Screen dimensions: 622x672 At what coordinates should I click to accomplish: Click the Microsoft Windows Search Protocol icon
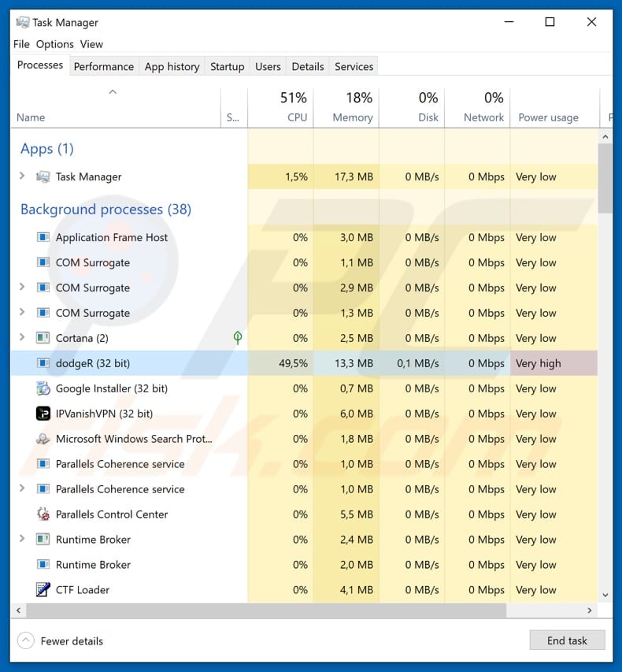(43, 439)
